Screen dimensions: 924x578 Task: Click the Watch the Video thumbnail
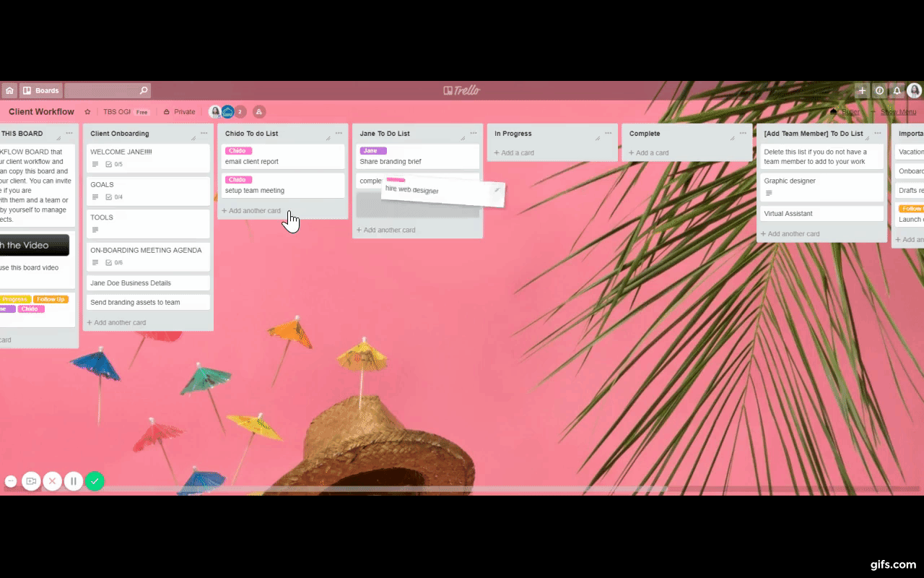point(34,245)
